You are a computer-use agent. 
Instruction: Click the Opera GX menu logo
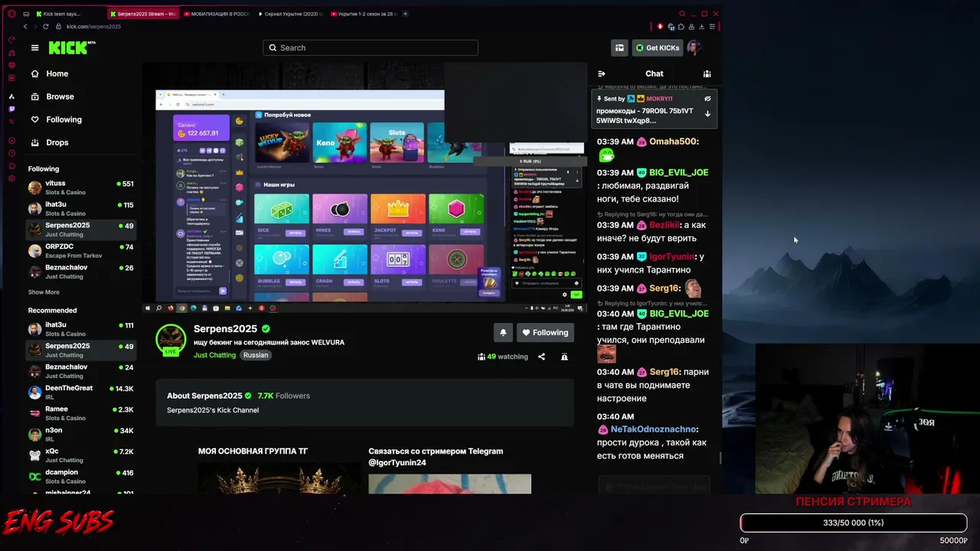(11, 14)
